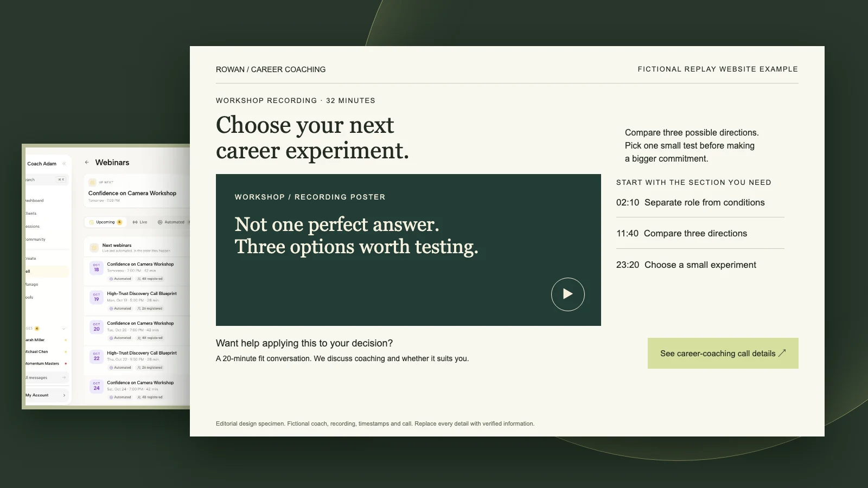Viewport: 868px width, 488px height.
Task: Click the Oct 19 '26 registered' tag
Action: [150, 309]
